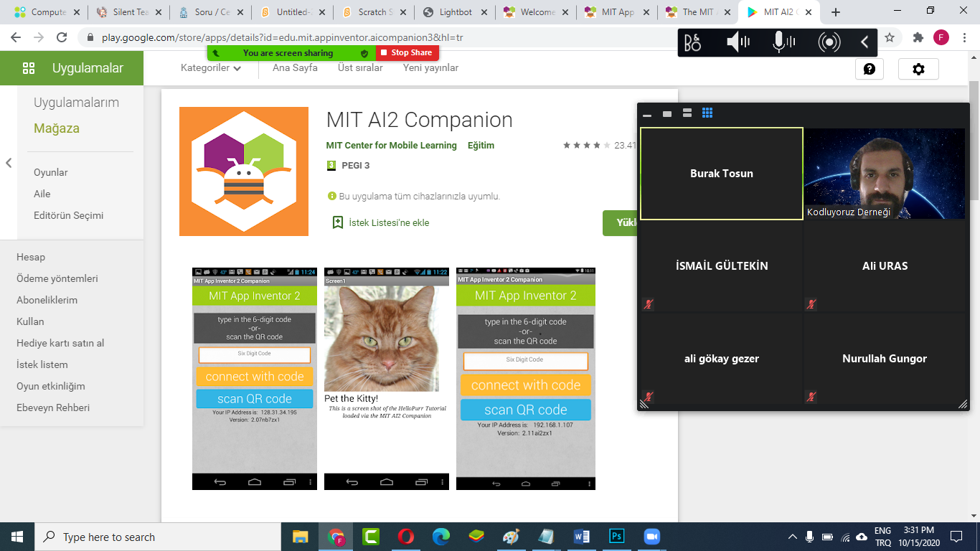
Task: Open the cat Pet the Kitty screenshot
Action: (387, 379)
